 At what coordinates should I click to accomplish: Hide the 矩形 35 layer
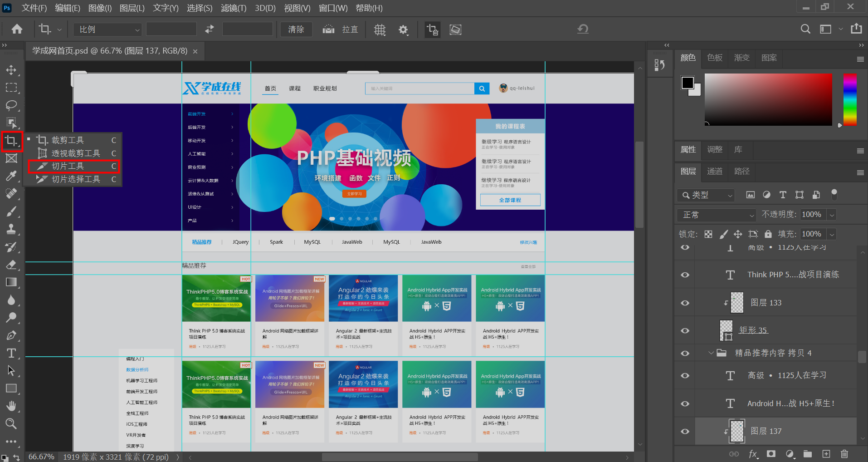point(685,330)
